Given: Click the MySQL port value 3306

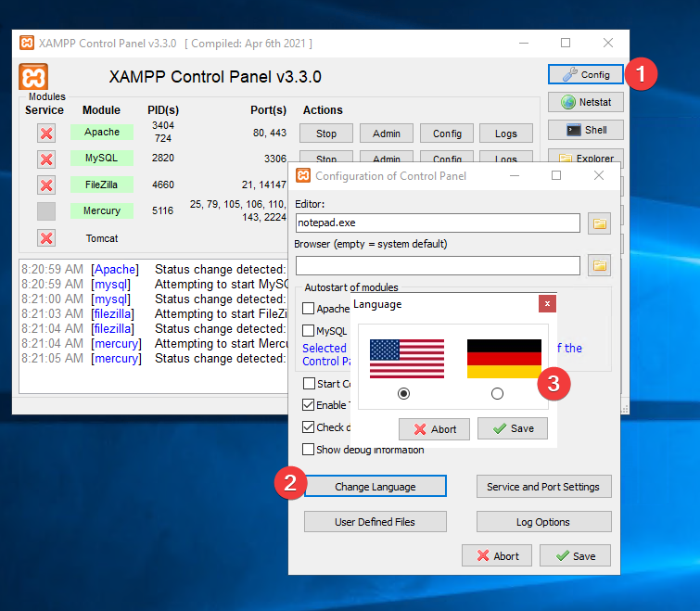Looking at the screenshot, I should (x=275, y=159).
